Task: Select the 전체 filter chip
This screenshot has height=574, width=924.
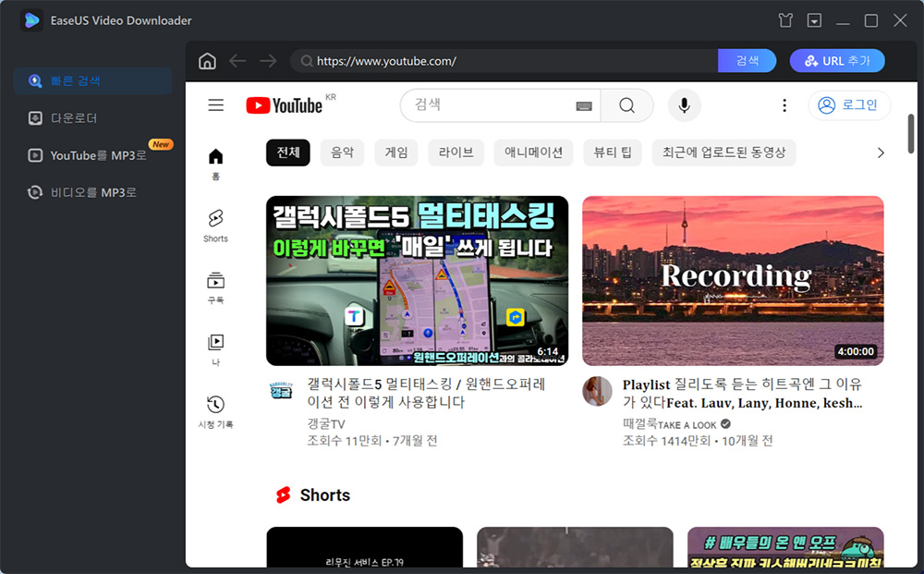Action: (x=287, y=153)
